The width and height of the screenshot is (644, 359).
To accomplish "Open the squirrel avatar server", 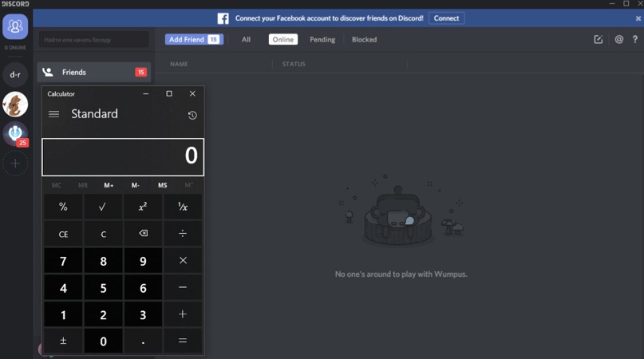I will (x=15, y=105).
